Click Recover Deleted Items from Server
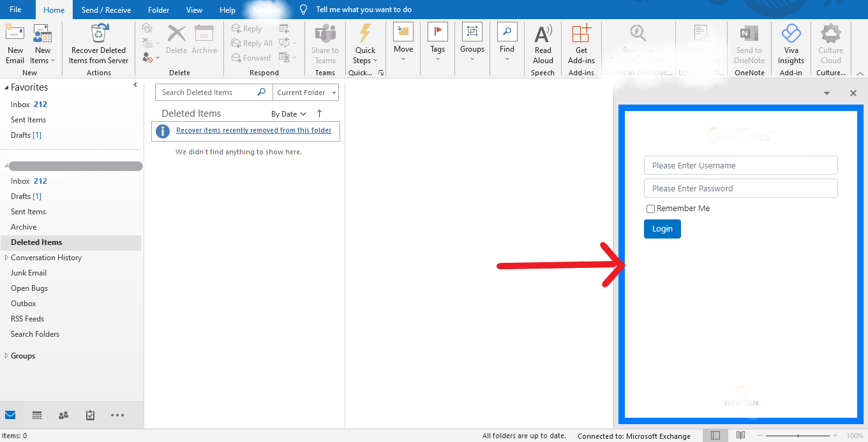 click(99, 43)
